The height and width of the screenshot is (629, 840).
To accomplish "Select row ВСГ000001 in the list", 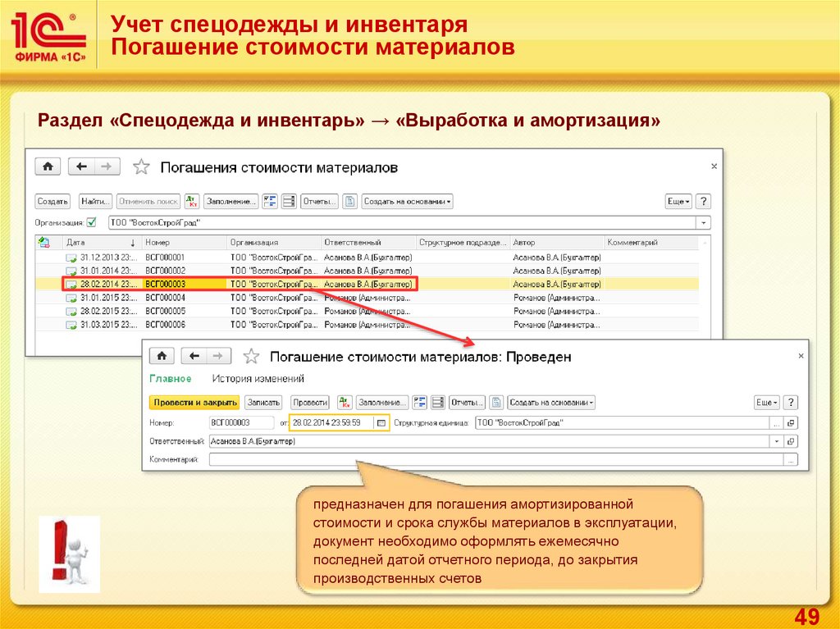I will tap(367, 258).
